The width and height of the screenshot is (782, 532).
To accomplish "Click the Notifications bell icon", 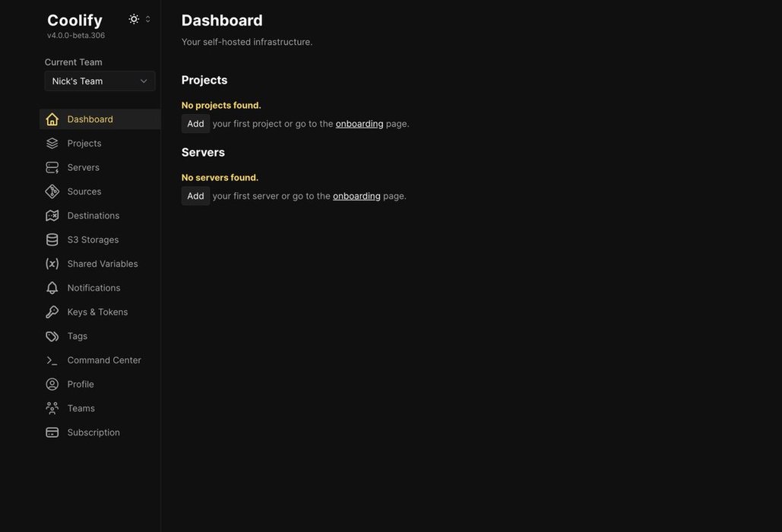I will tap(52, 288).
